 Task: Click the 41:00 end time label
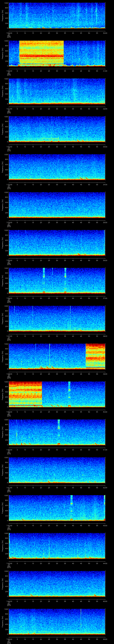105,450
